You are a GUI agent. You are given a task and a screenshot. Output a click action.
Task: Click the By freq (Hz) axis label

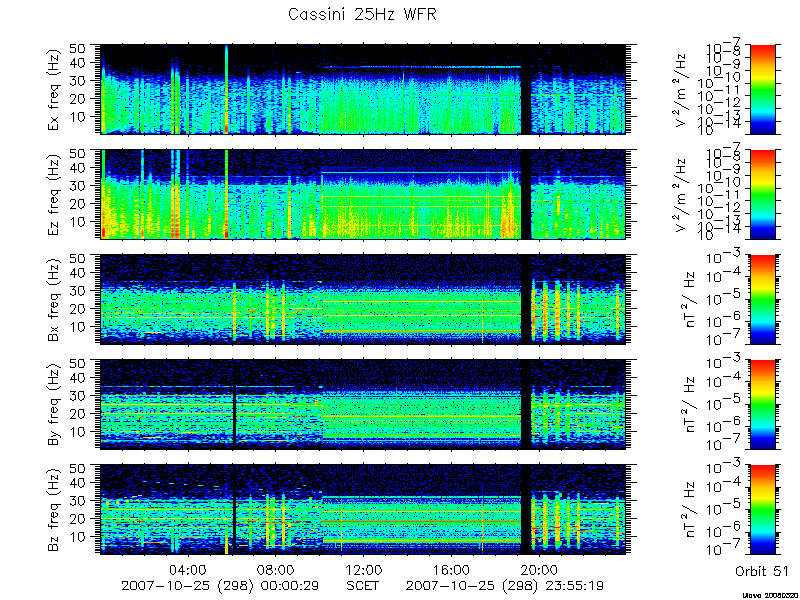54,404
